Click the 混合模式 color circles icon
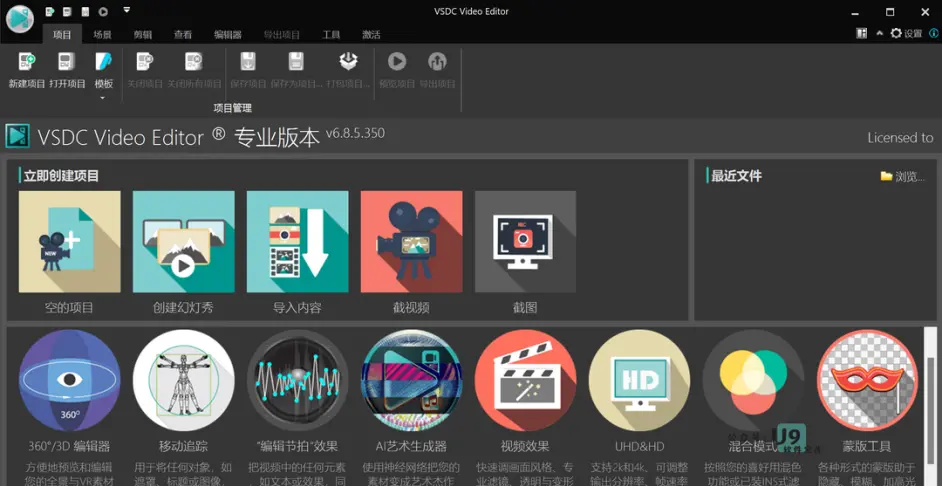The width and height of the screenshot is (942, 486). pos(753,380)
